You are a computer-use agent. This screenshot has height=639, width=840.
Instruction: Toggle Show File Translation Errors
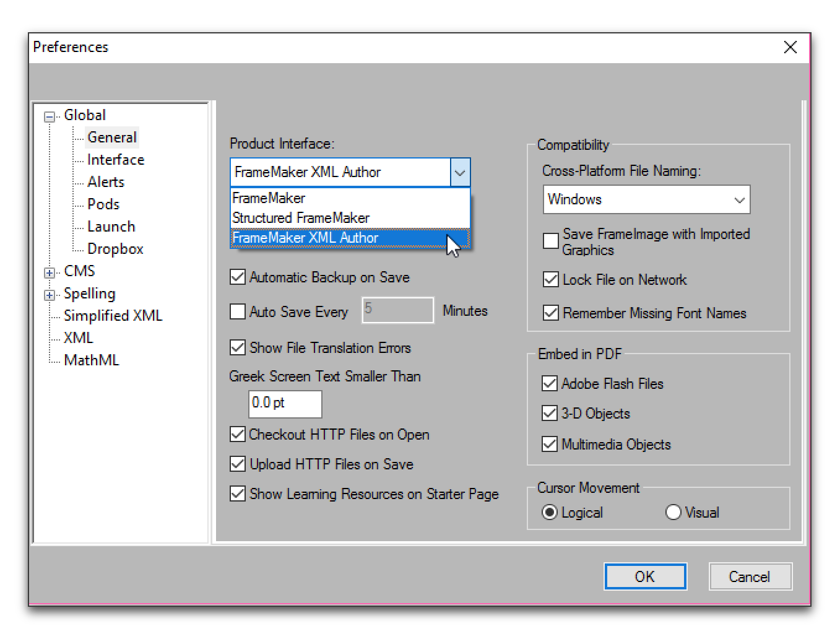point(238,347)
